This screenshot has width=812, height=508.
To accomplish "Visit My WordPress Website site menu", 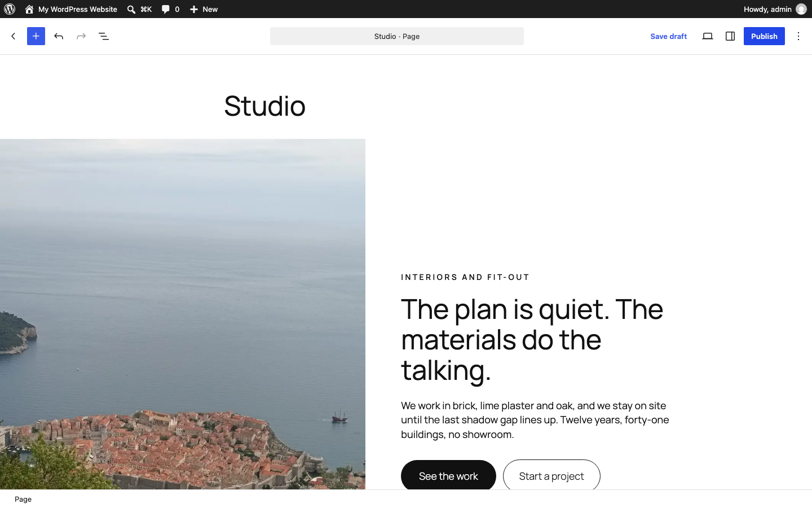I will (71, 9).
